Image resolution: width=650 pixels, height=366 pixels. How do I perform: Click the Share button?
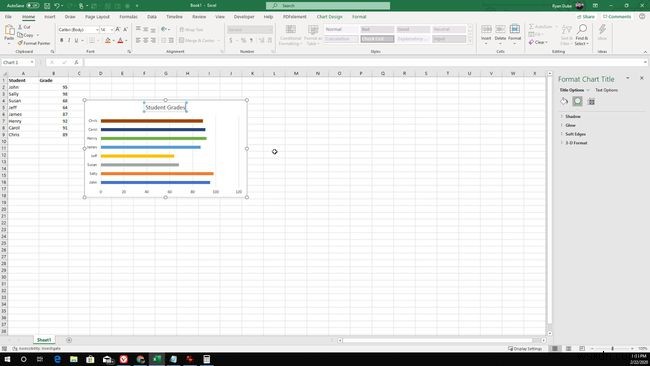coord(586,17)
